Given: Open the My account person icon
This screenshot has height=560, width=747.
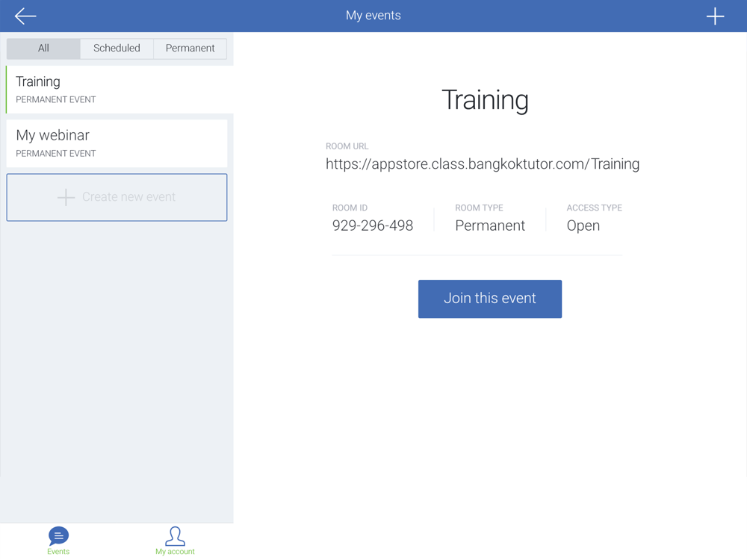Looking at the screenshot, I should click(x=175, y=536).
